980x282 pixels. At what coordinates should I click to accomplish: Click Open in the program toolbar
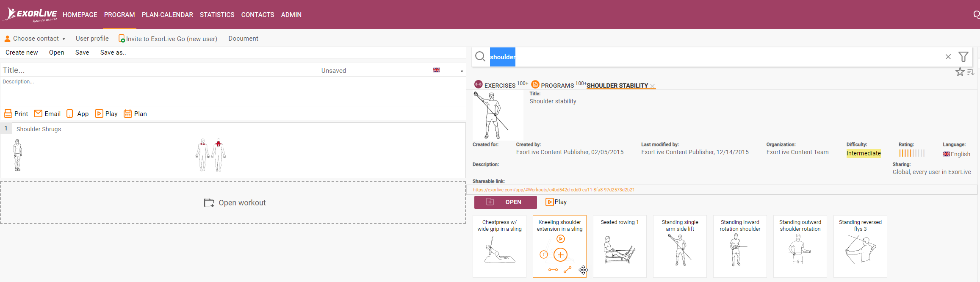(57, 53)
